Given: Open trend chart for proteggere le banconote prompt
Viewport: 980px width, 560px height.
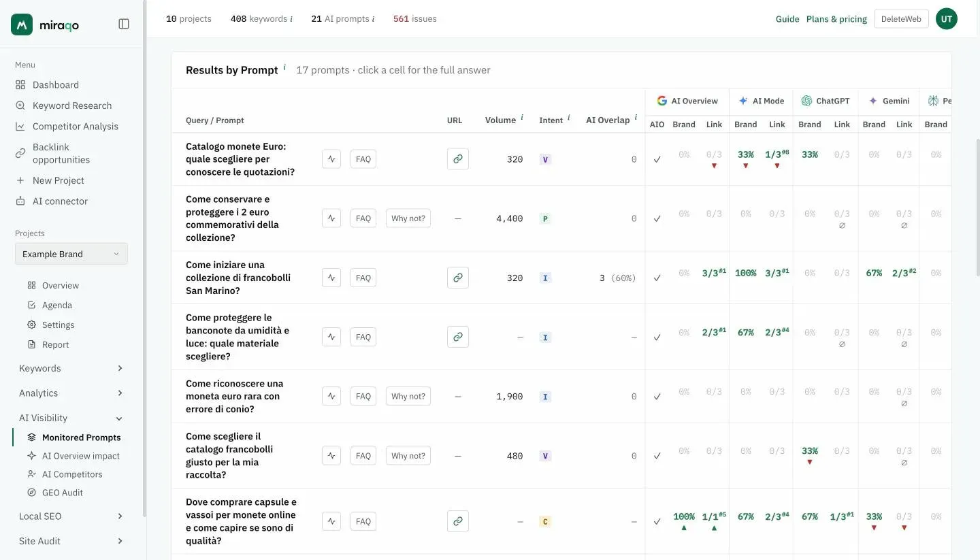Looking at the screenshot, I should [331, 337].
